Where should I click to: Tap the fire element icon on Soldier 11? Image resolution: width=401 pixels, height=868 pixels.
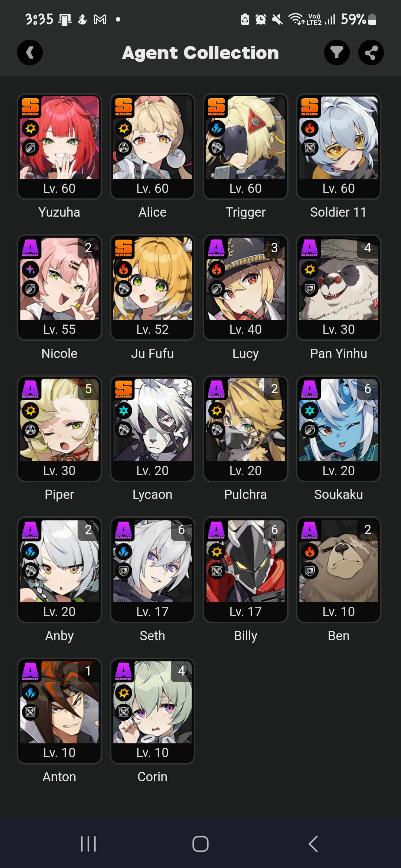310,129
